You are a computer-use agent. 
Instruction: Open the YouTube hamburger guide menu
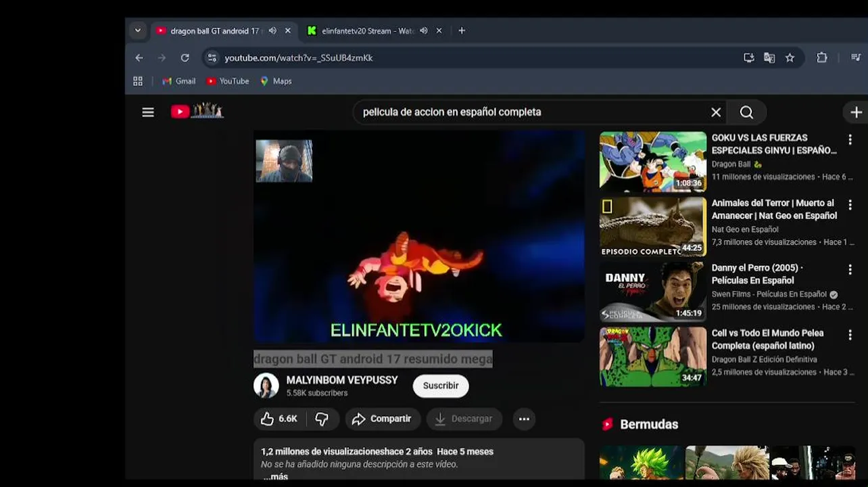[x=148, y=112]
